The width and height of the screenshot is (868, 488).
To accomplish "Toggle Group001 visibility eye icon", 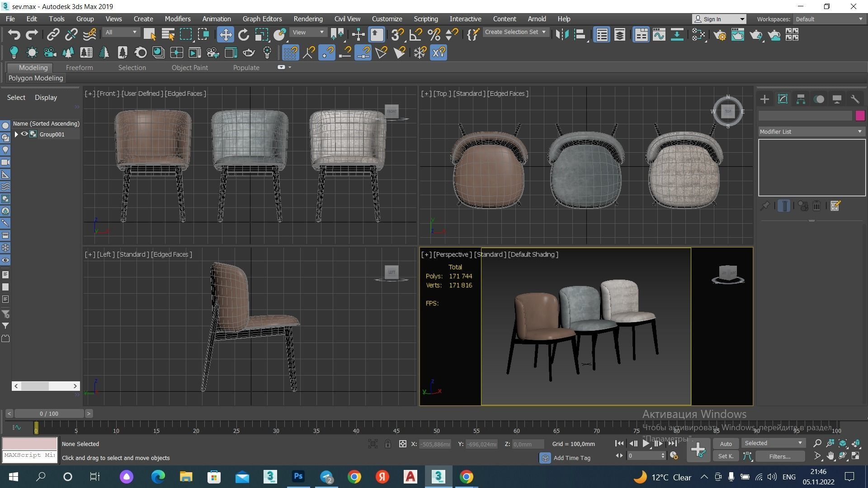I will tap(24, 134).
